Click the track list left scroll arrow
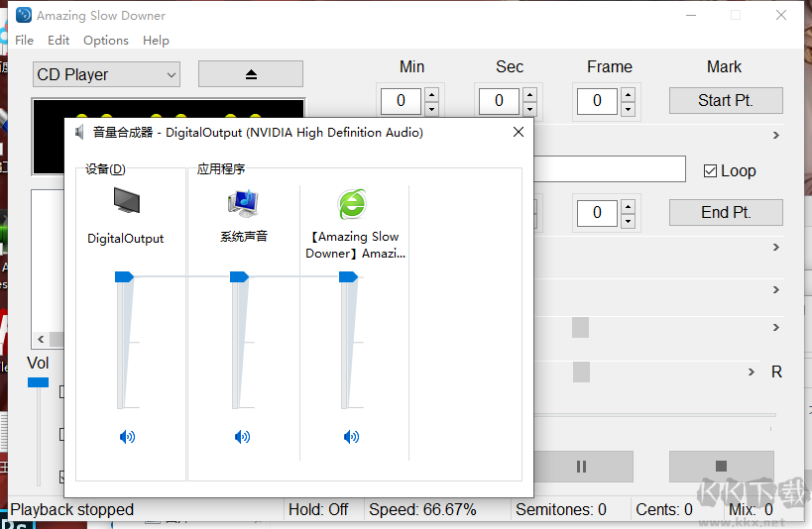This screenshot has height=529, width=812. pyautogui.click(x=41, y=340)
